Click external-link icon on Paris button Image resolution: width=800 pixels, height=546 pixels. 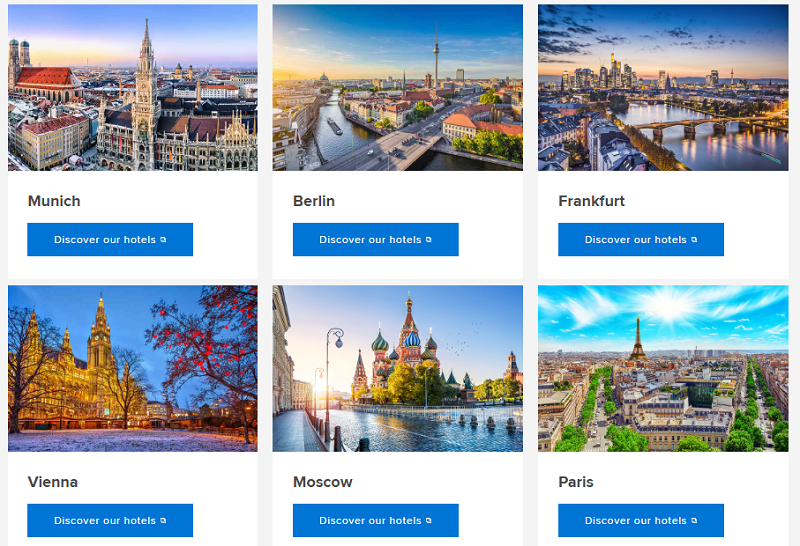pyautogui.click(x=694, y=520)
